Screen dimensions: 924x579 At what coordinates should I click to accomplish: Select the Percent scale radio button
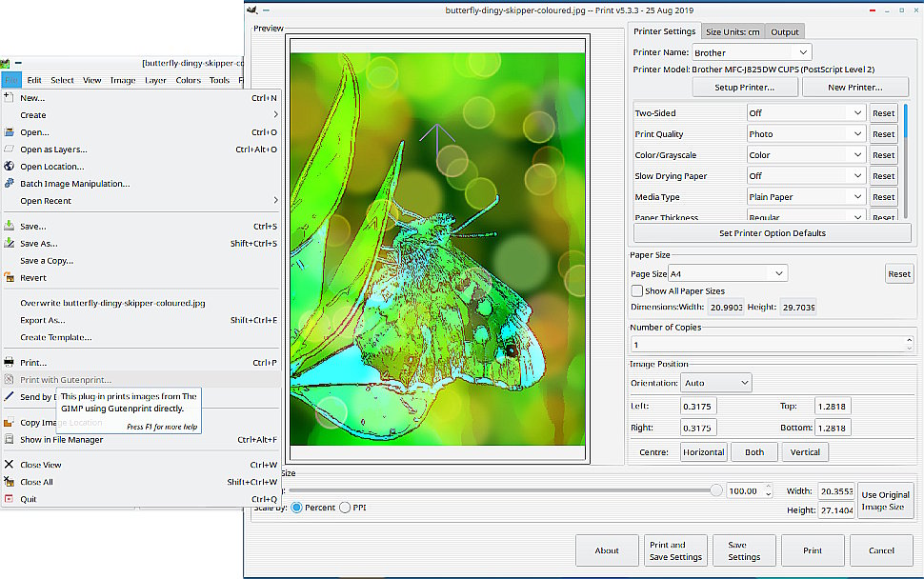pyautogui.click(x=297, y=508)
